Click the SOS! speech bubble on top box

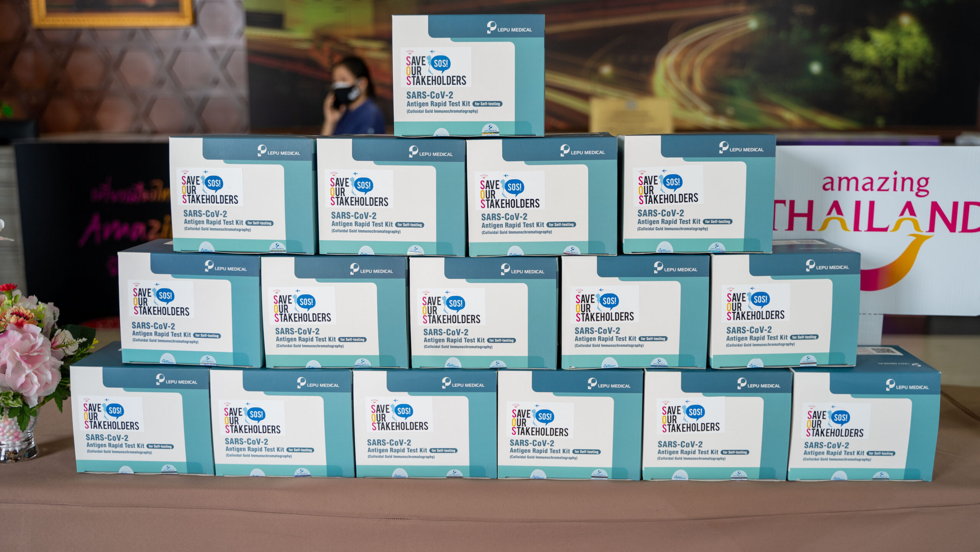440,63
